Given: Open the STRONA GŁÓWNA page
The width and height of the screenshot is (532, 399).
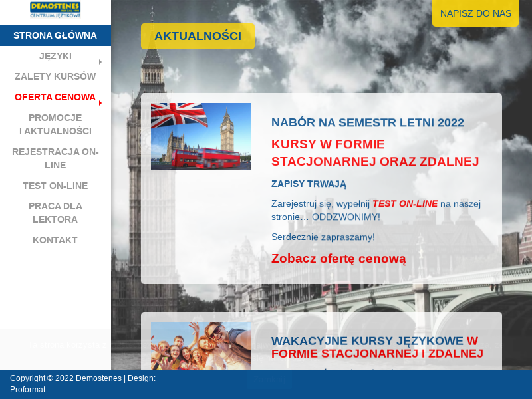Looking at the screenshot, I should (x=55, y=35).
